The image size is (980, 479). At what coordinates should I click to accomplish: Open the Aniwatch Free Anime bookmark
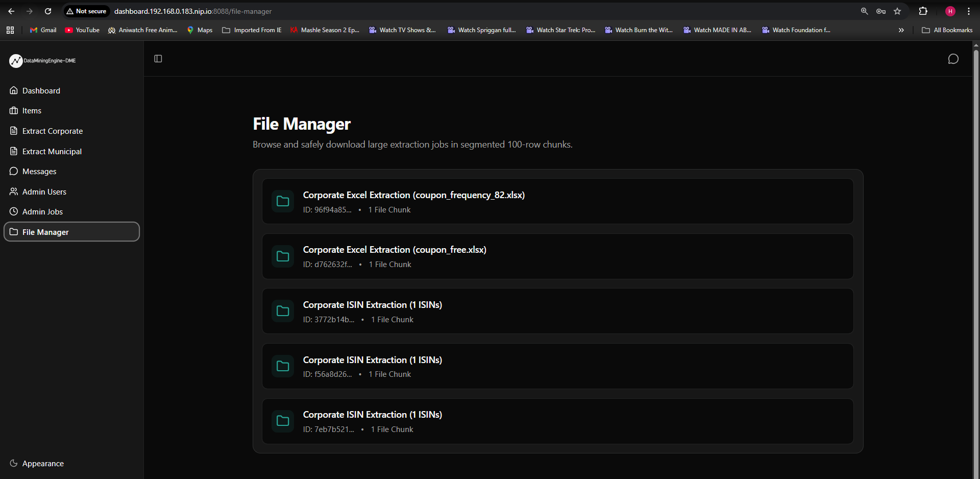tap(143, 30)
